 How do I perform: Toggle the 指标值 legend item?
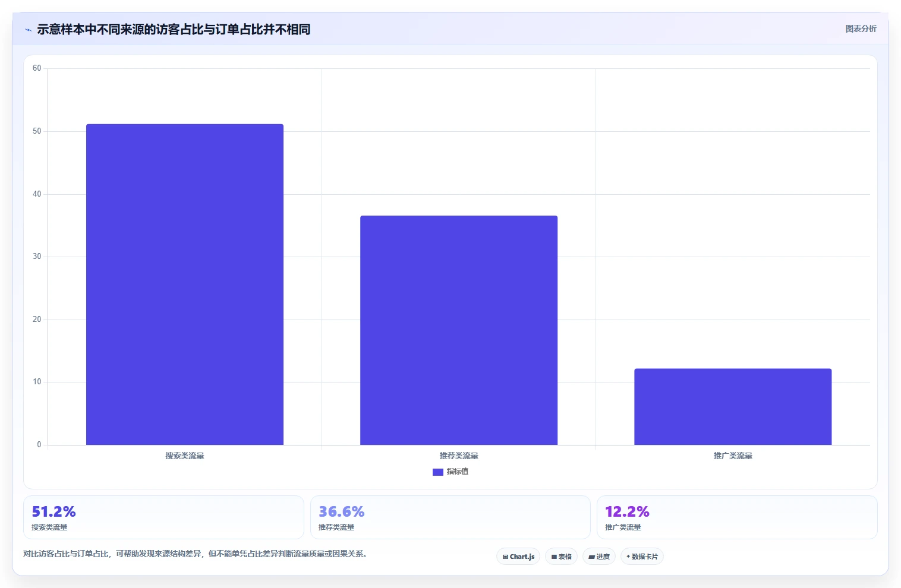tap(450, 472)
